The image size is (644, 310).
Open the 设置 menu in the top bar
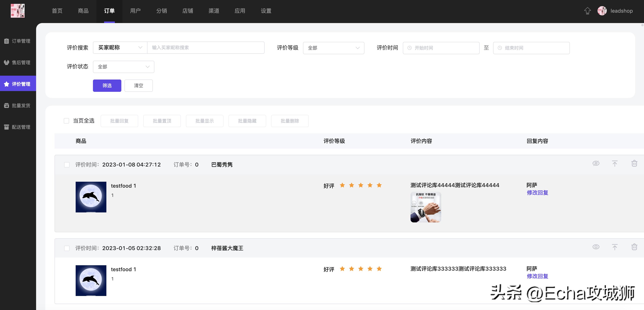tap(266, 11)
